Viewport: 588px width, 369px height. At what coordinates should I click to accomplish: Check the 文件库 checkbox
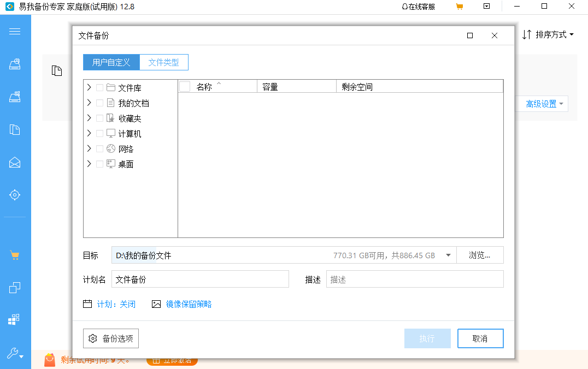click(100, 88)
